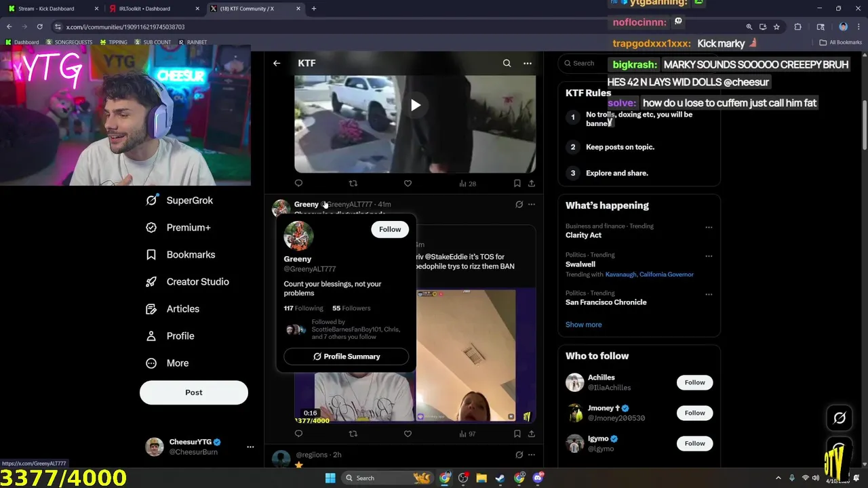Open options for Clarity Act trend
The height and width of the screenshot is (488, 868).
click(709, 227)
